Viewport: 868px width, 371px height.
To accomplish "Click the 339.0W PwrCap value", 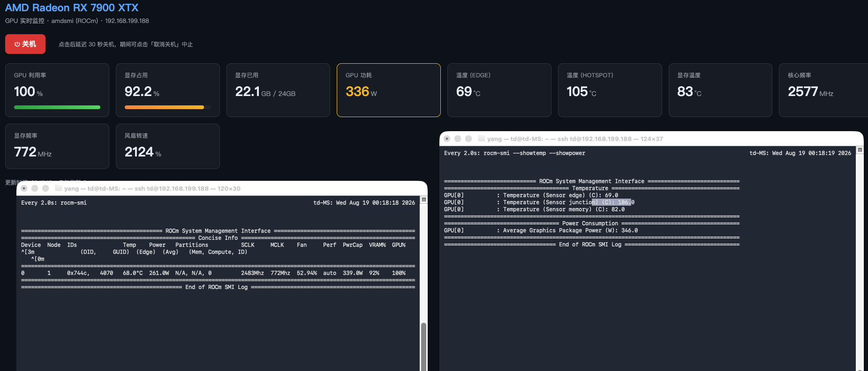I will click(x=353, y=273).
